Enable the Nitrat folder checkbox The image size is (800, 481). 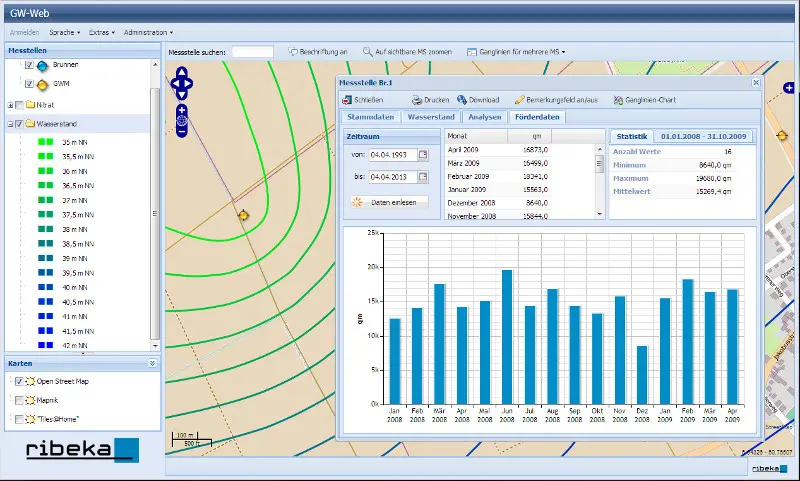coord(19,105)
